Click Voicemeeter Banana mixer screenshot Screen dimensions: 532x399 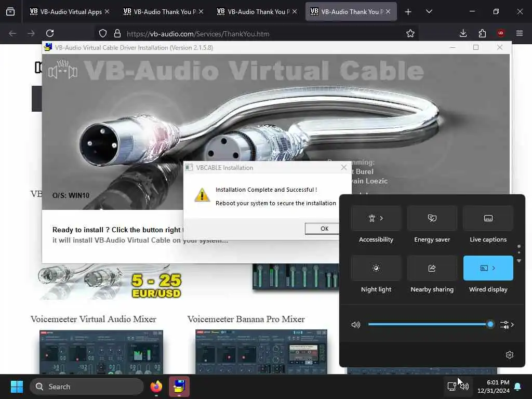[261, 352]
